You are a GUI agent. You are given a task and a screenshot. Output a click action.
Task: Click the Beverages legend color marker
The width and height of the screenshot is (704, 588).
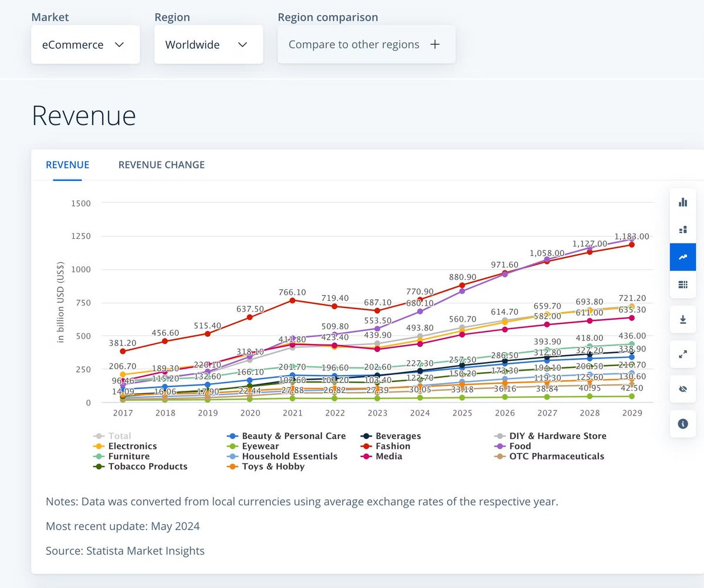(366, 436)
